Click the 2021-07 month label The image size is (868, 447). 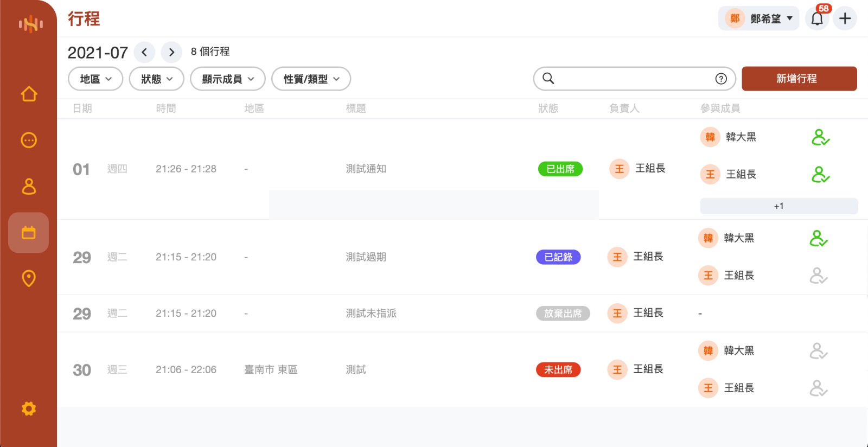pos(98,53)
